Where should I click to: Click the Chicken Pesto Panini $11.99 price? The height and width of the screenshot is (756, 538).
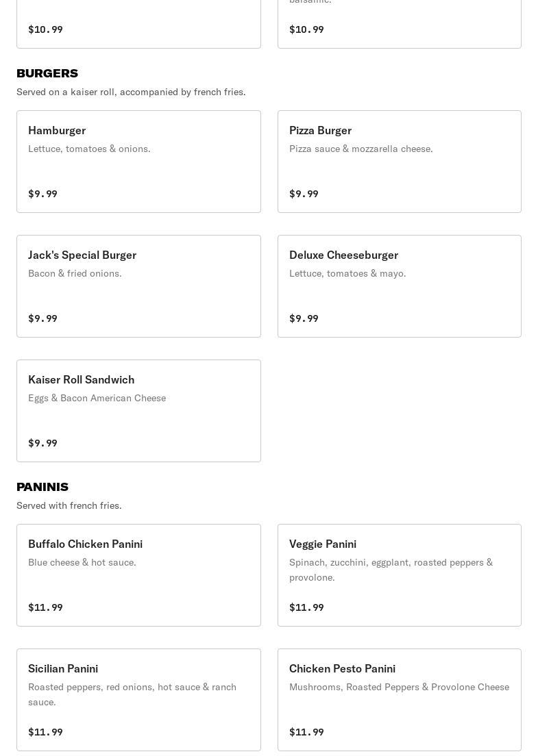click(306, 732)
